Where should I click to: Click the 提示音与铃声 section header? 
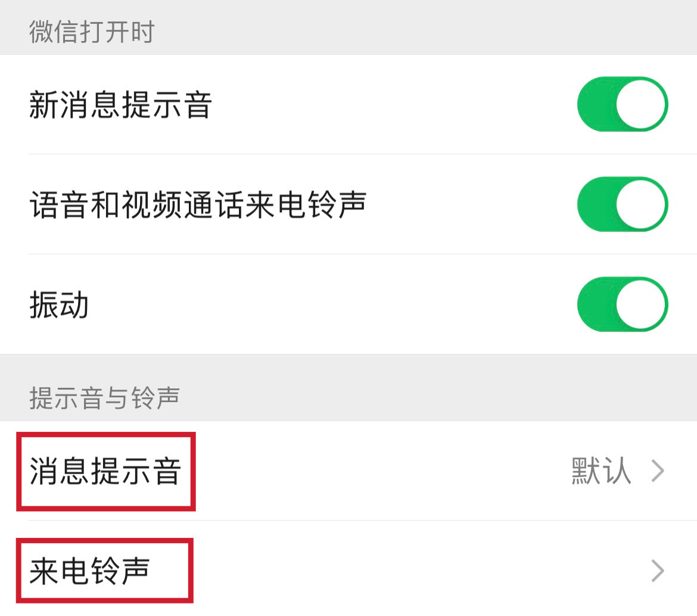[104, 398]
